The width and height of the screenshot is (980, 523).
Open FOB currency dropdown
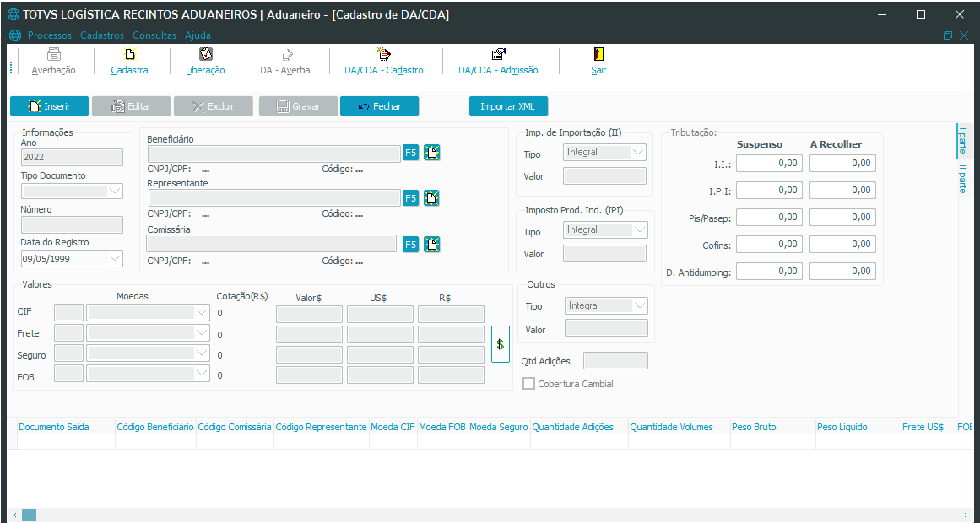tap(202, 374)
